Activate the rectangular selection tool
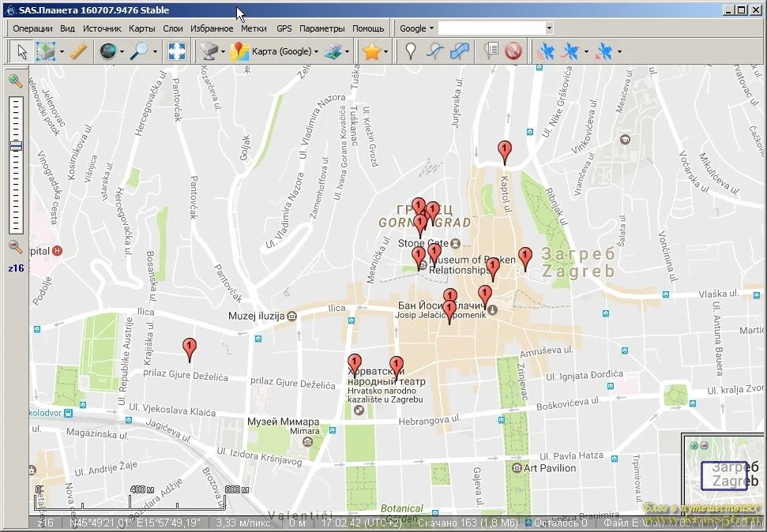The height and width of the screenshot is (532, 767). click(46, 51)
